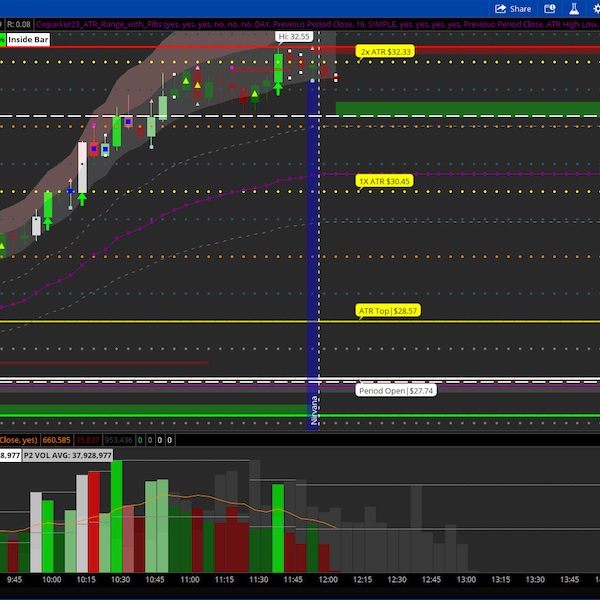Click the P2 VOL AVG: 37,928,977 label

tap(68, 455)
